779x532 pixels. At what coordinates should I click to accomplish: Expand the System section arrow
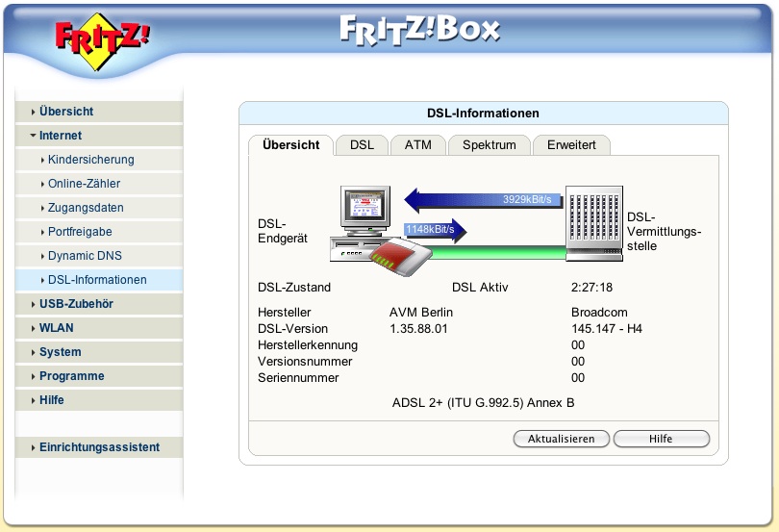tap(34, 352)
